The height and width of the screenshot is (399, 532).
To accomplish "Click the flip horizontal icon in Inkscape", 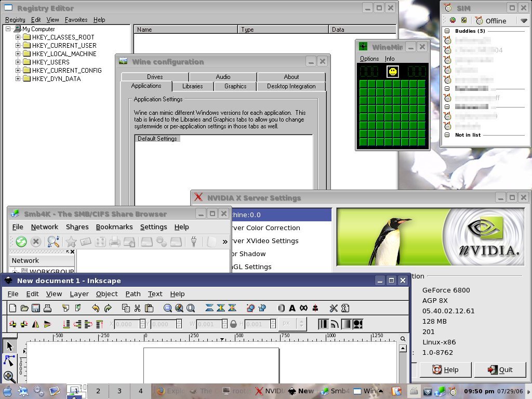I will click(x=36, y=324).
